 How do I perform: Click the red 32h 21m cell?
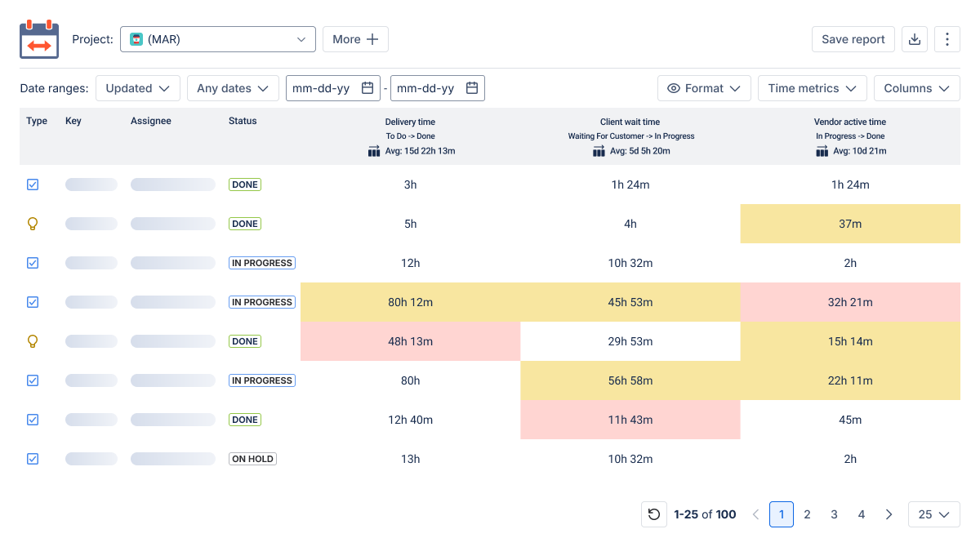[x=850, y=302]
